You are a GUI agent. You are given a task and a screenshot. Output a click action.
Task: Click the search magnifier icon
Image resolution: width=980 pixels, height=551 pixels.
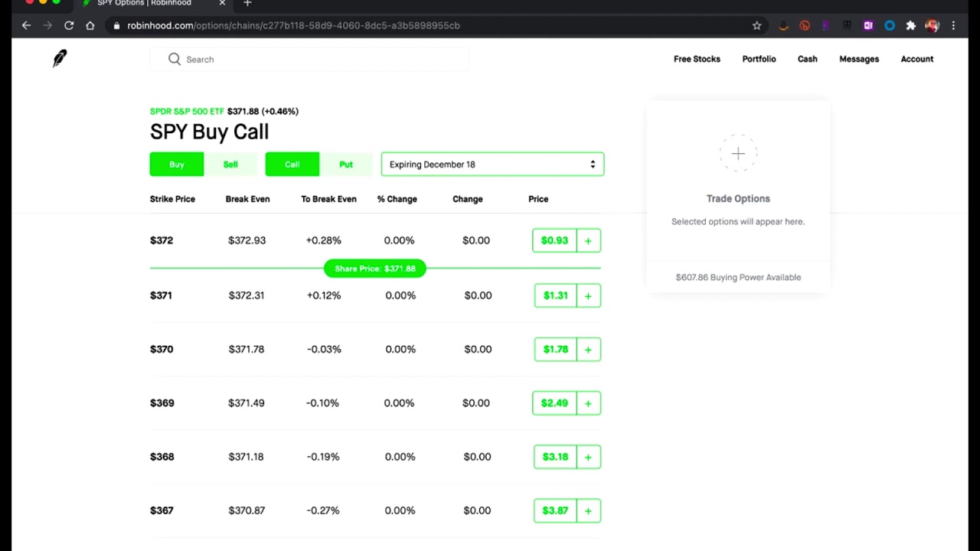pyautogui.click(x=175, y=59)
